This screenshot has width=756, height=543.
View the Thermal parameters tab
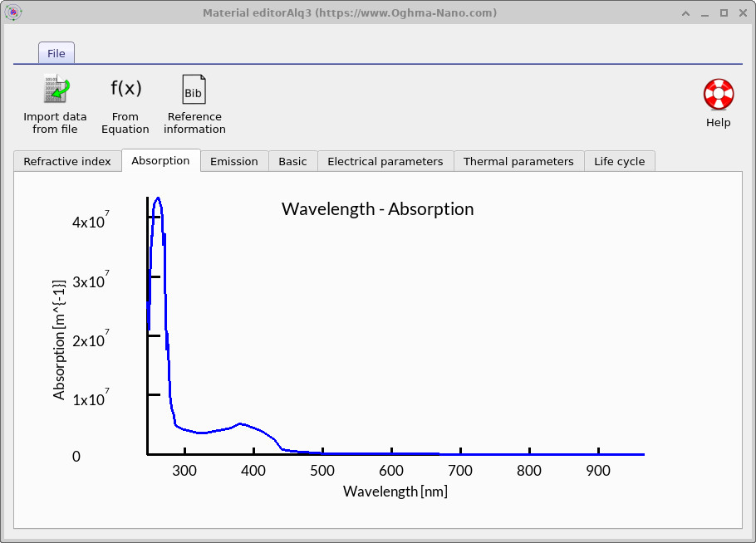pos(518,161)
